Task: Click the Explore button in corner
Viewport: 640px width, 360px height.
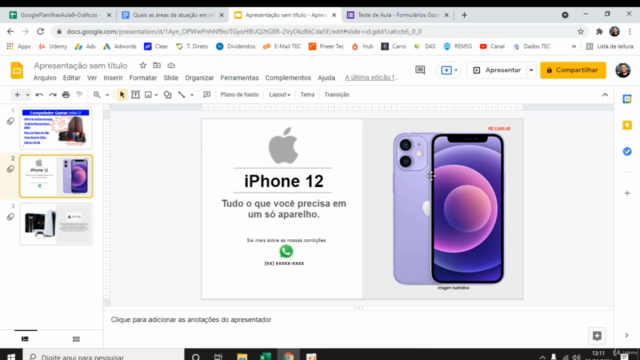Action: 597,336
